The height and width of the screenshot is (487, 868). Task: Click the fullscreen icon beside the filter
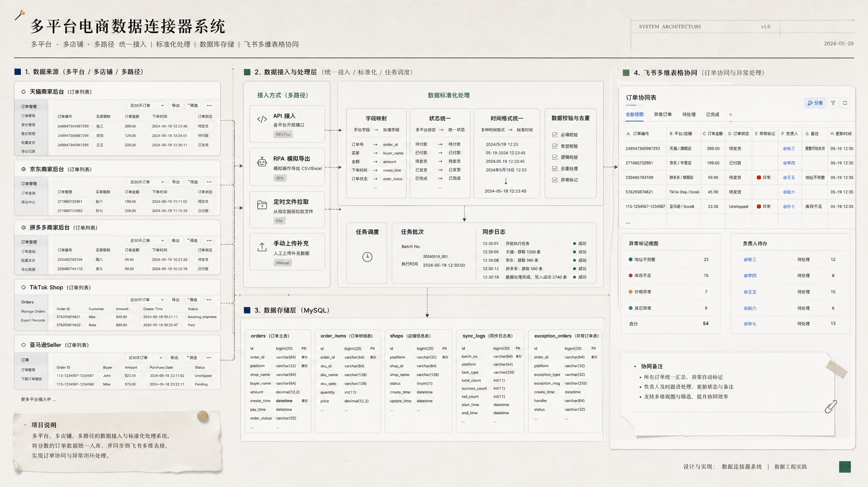pyautogui.click(x=845, y=103)
